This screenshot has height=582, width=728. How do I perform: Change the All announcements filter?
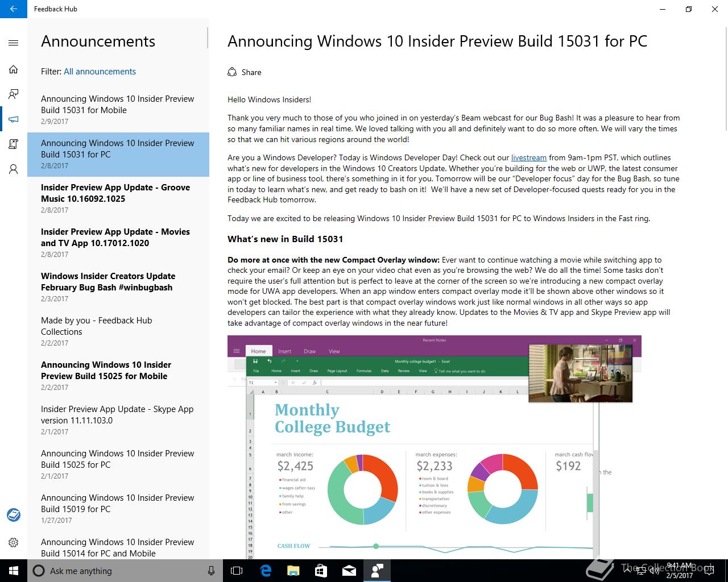click(x=100, y=72)
